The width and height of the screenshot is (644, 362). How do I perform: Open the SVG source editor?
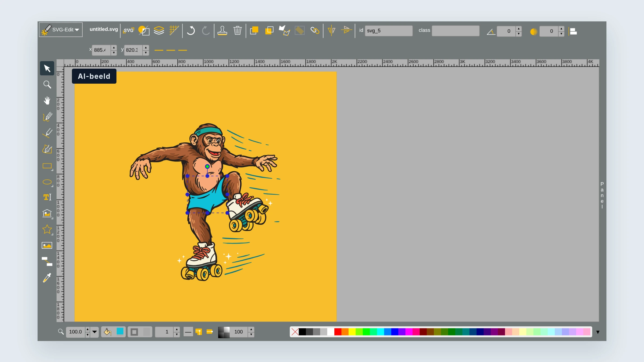tap(128, 30)
